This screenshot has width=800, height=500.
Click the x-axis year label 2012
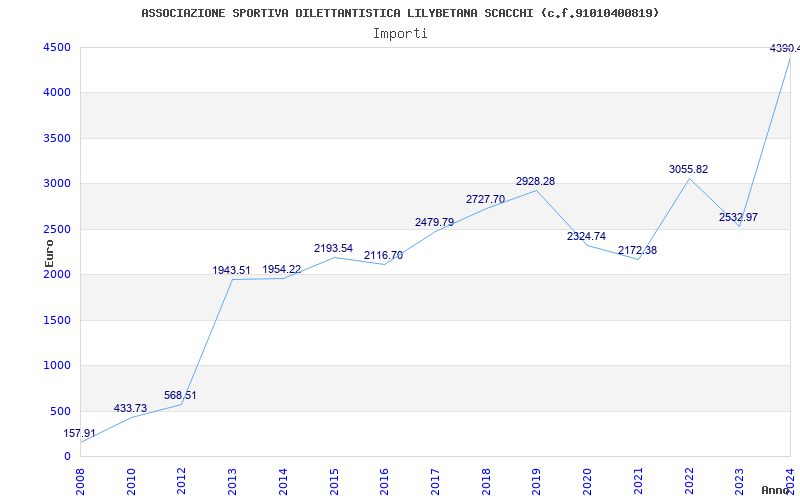click(x=182, y=482)
